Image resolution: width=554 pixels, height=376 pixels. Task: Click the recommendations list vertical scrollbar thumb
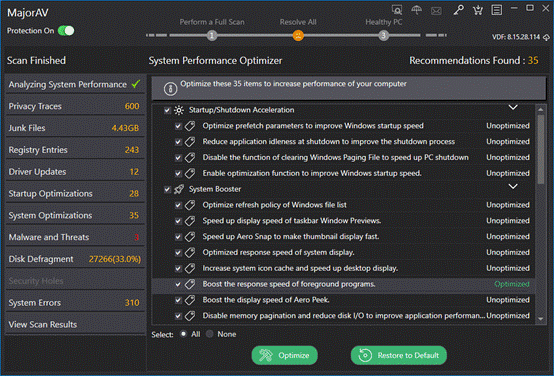(541, 149)
